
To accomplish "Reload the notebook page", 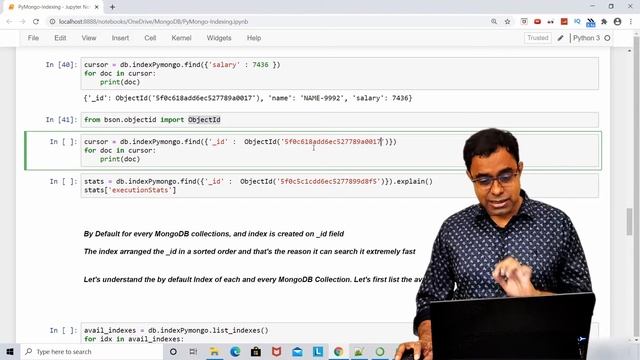I will click(36, 22).
